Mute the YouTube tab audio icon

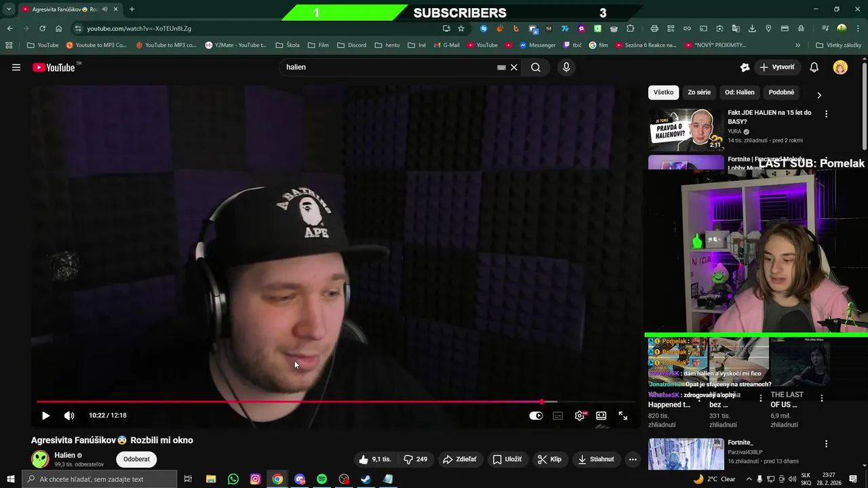104,9
